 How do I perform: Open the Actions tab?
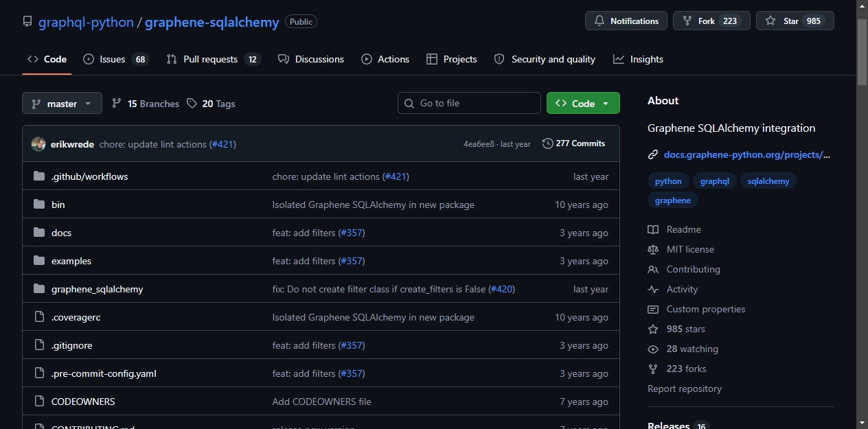(385, 59)
